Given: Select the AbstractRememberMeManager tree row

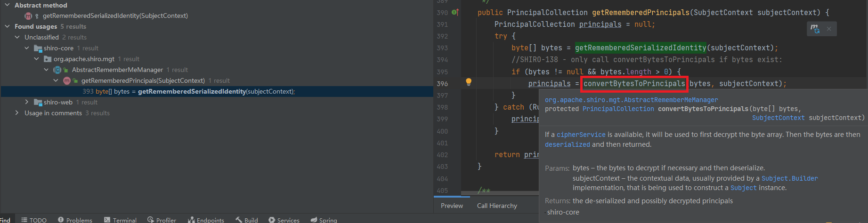Looking at the screenshot, I should pos(117,70).
